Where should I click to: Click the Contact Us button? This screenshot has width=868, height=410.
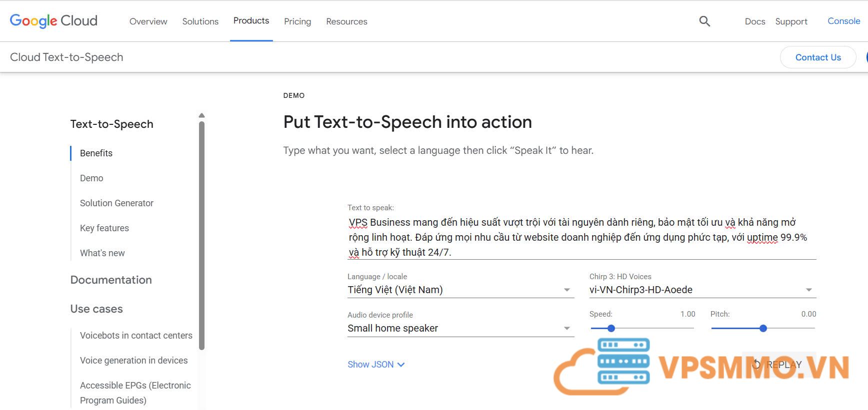point(818,57)
